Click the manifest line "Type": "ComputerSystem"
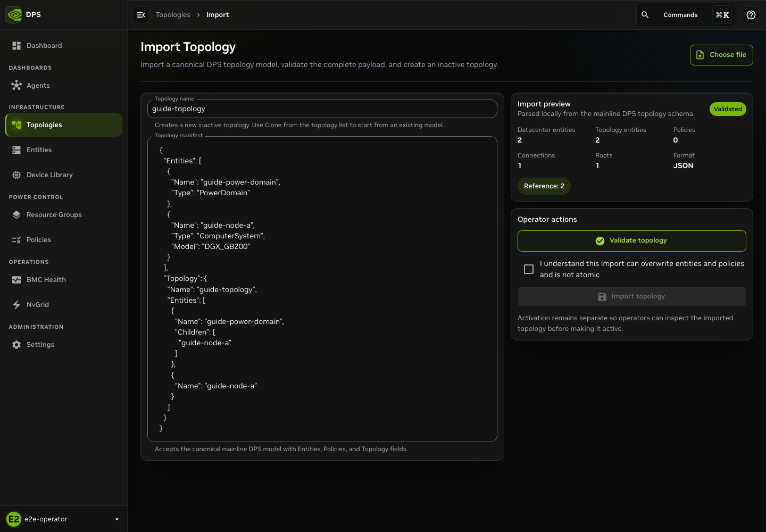The width and height of the screenshot is (766, 532). click(218, 236)
